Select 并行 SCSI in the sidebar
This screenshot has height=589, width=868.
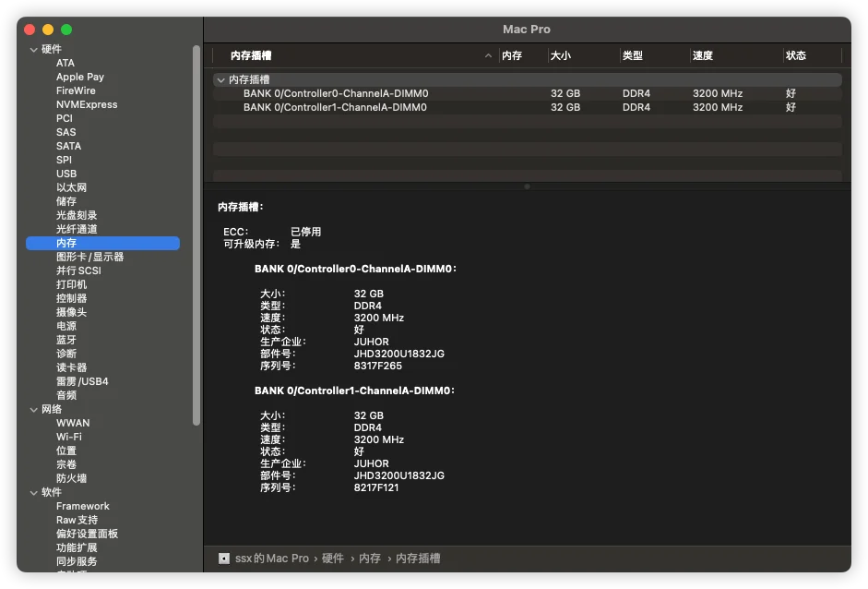[x=78, y=270]
